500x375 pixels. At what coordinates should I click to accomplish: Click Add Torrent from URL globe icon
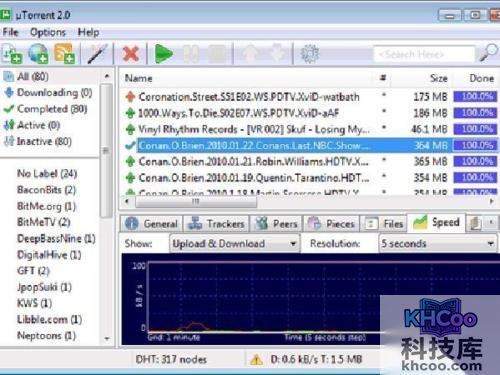pos(38,53)
